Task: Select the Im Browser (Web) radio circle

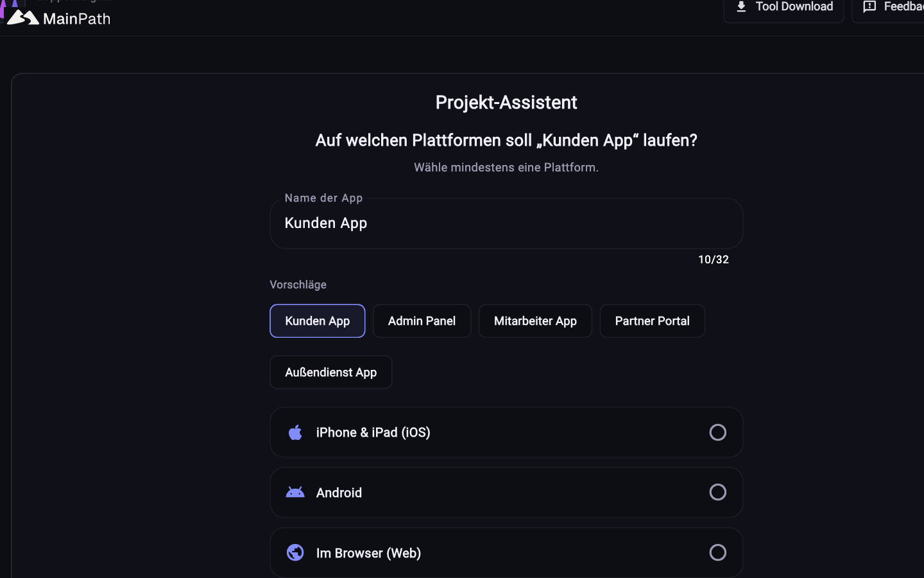Action: coord(718,552)
